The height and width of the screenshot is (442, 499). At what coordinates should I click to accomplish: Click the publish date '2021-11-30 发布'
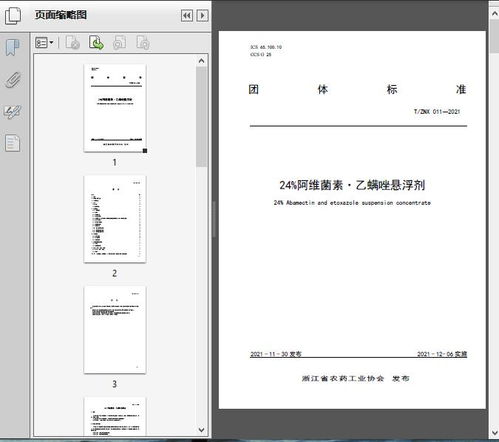[x=276, y=354]
